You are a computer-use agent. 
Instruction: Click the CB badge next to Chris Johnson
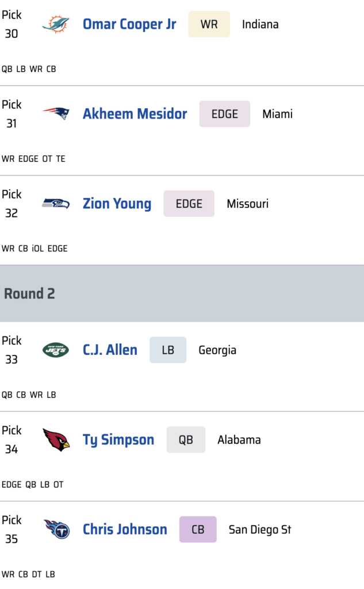(x=198, y=529)
